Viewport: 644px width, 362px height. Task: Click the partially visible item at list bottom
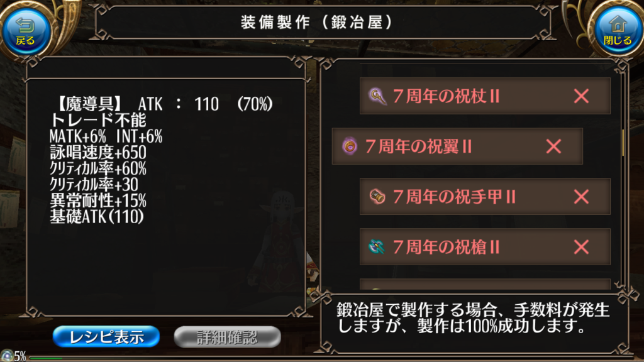[485, 285]
